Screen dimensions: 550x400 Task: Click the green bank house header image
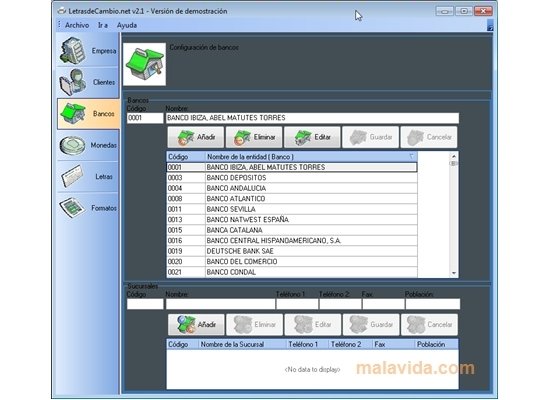pyautogui.click(x=145, y=64)
